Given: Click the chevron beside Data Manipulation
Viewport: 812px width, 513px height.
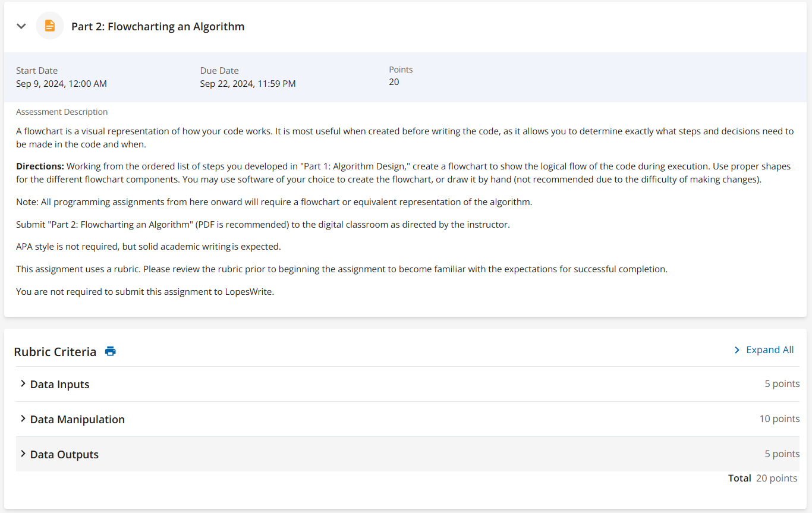Looking at the screenshot, I should [23, 419].
